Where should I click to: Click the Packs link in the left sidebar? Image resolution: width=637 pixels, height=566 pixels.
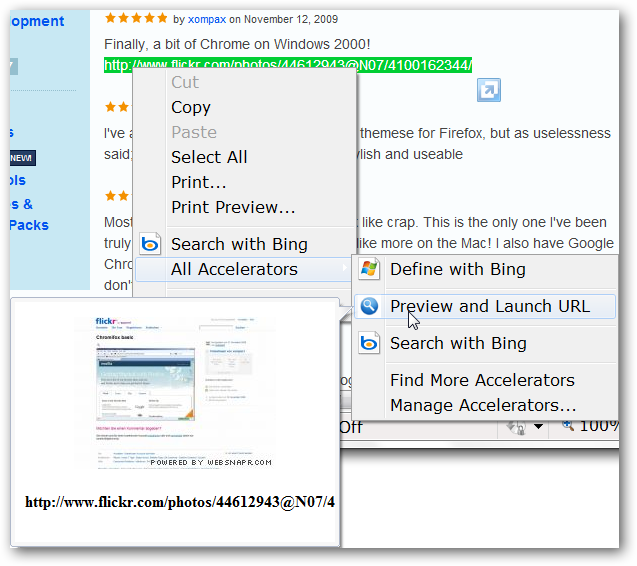click(29, 225)
